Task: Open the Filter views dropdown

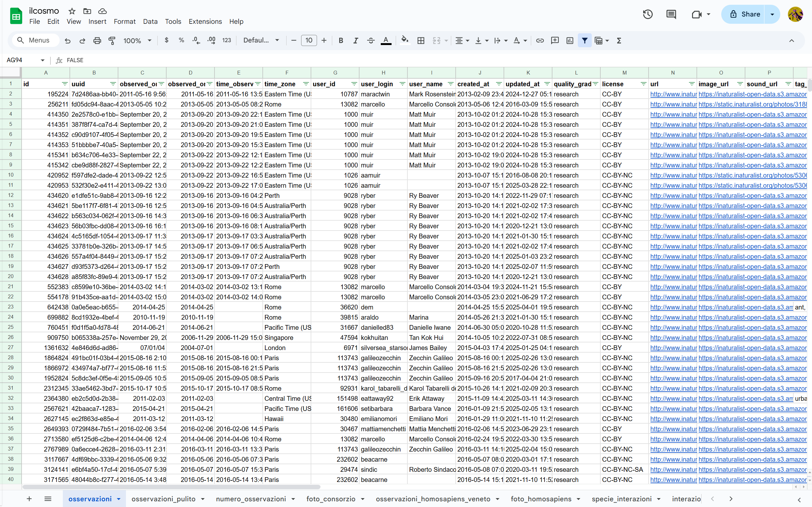Action: (x=602, y=41)
